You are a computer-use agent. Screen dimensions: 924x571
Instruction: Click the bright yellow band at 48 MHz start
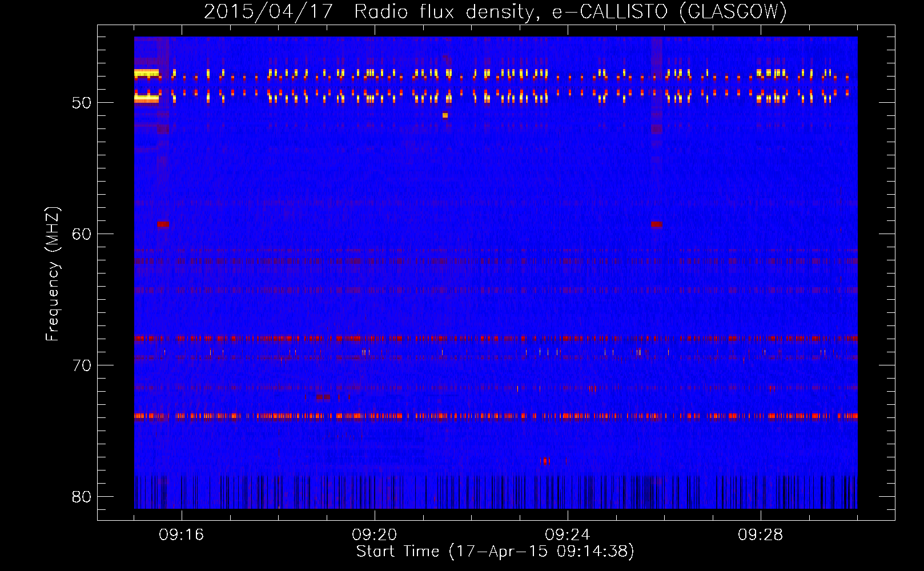146,73
